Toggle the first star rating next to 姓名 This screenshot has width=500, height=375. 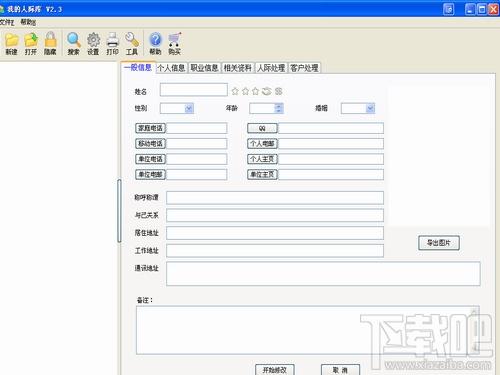[235, 91]
